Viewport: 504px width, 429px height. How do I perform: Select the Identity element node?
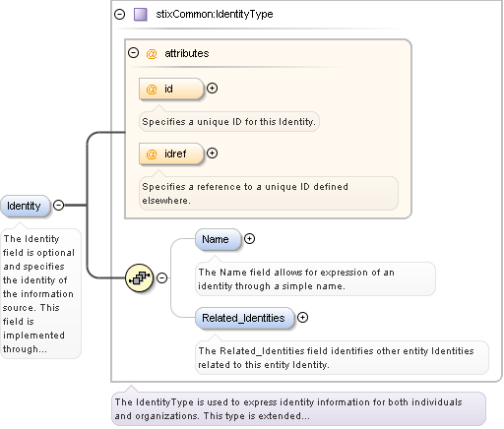point(26,206)
